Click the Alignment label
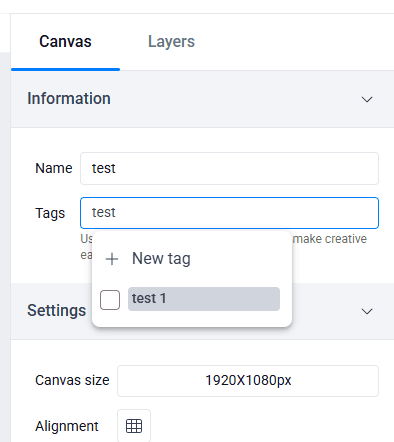This screenshot has height=442, width=394. (67, 426)
